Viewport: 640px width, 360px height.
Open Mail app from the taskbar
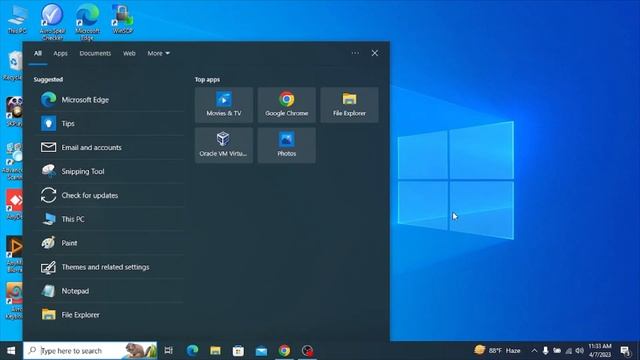[261, 351]
